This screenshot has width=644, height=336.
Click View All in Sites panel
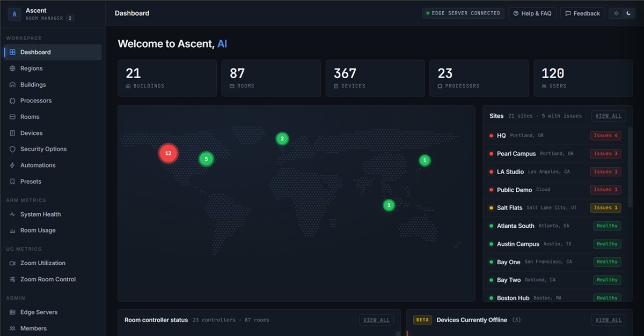(x=609, y=116)
